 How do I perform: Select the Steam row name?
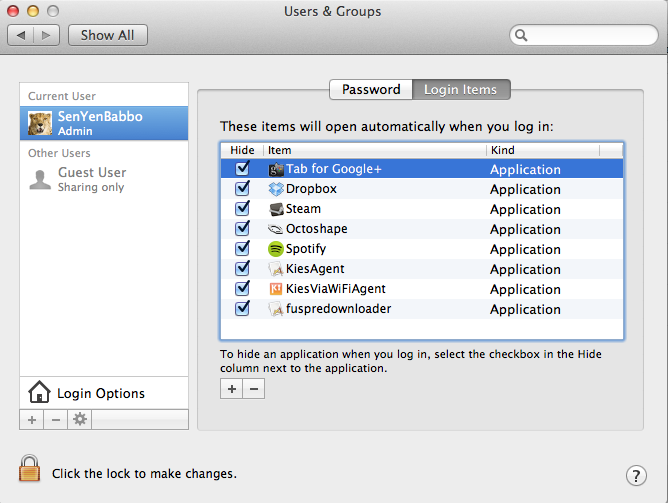(x=303, y=209)
